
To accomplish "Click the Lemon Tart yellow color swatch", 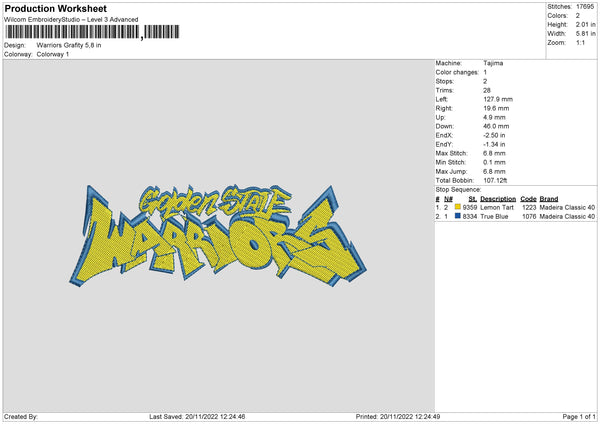I will (x=458, y=207).
